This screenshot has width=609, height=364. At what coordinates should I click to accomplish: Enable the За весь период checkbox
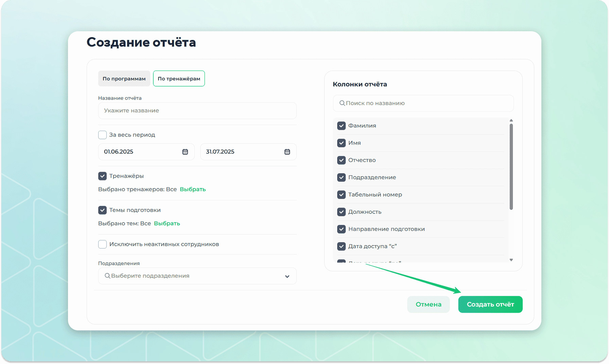coord(102,135)
